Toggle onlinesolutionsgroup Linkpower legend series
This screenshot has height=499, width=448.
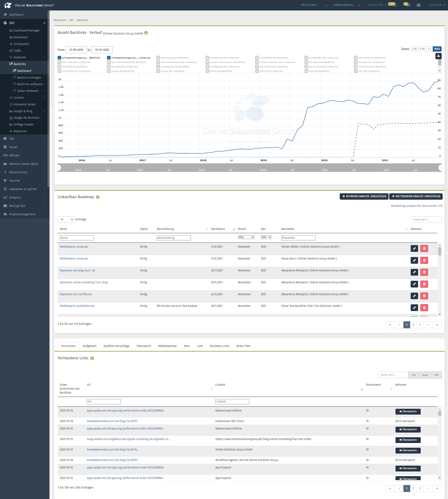[x=129, y=58]
